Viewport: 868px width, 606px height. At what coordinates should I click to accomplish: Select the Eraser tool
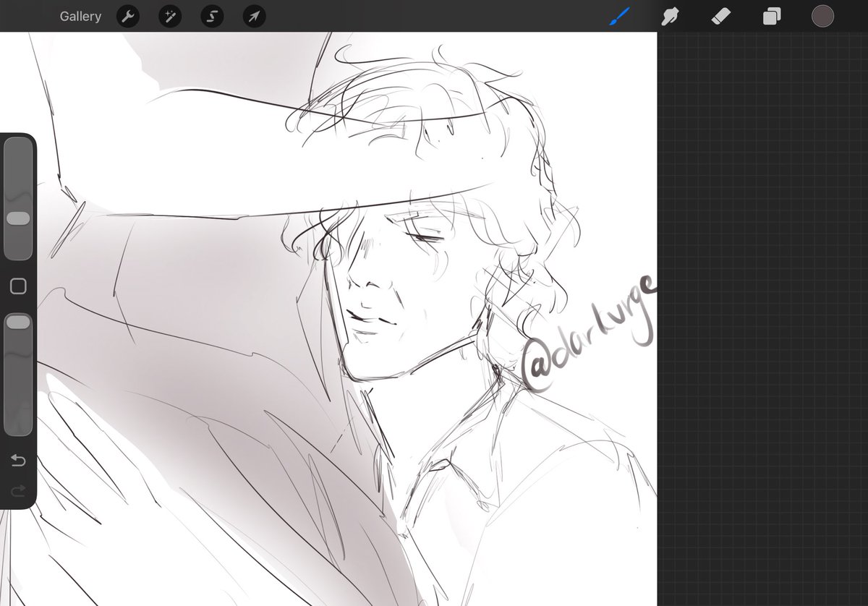tap(721, 16)
